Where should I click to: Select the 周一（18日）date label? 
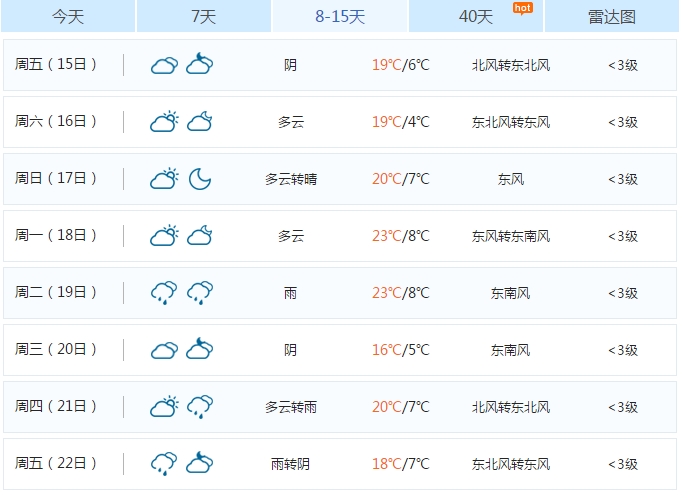pos(55,235)
